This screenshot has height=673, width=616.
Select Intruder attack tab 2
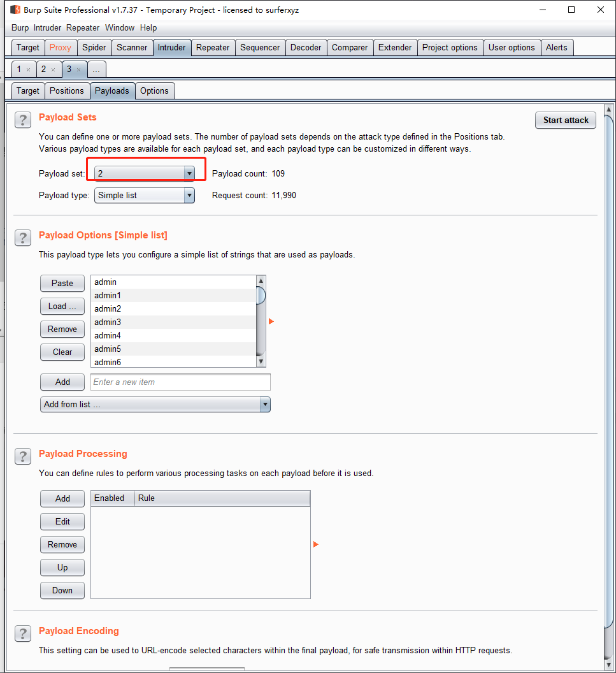(x=44, y=69)
